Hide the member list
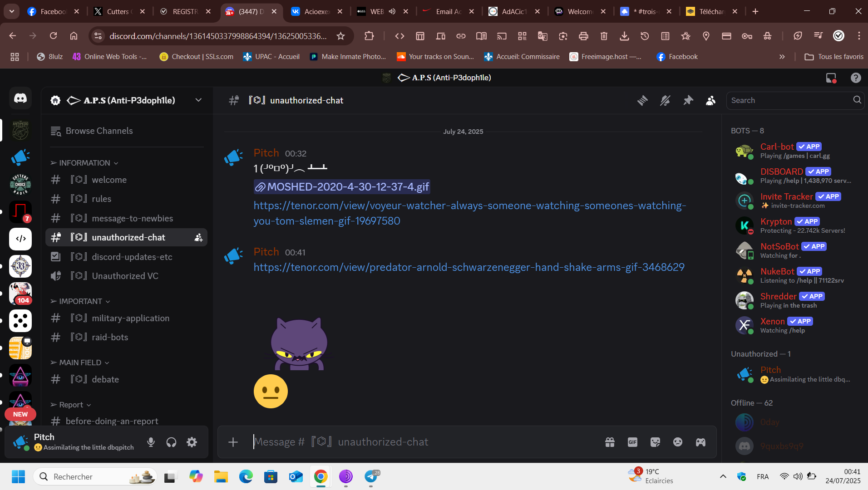This screenshot has height=490, width=868. 710,100
